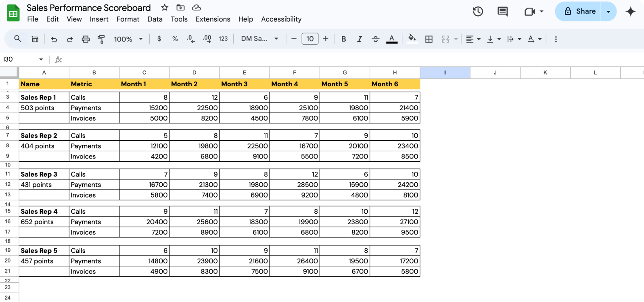Open the Format menu
The image size is (644, 302).
(x=128, y=19)
